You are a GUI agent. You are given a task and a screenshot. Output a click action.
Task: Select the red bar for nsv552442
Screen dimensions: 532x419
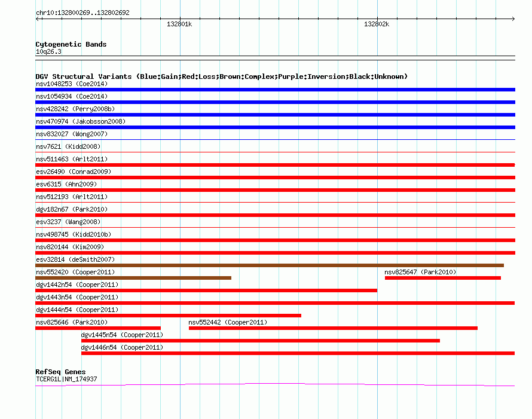click(x=333, y=328)
